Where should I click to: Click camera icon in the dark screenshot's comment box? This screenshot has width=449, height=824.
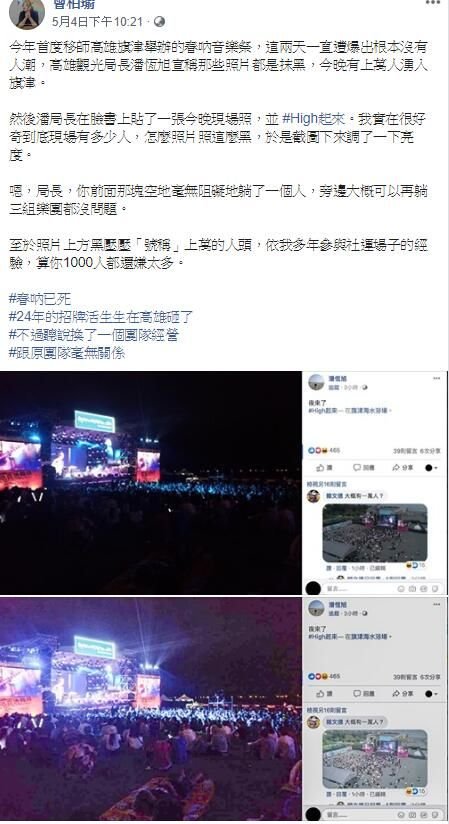click(x=413, y=589)
